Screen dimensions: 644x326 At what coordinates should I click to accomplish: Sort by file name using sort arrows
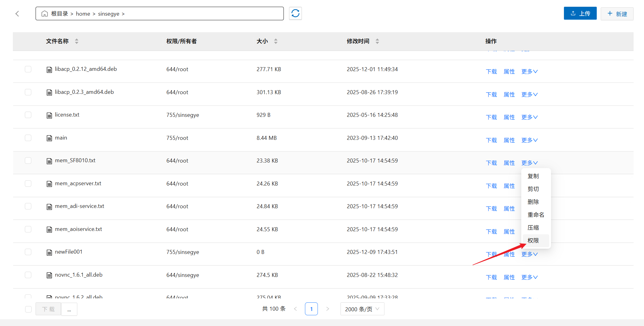(77, 41)
